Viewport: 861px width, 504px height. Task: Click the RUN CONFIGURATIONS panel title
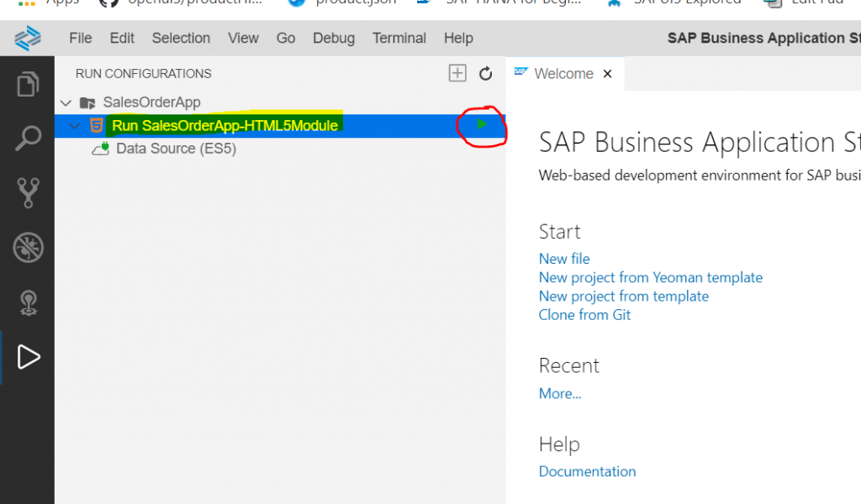click(x=143, y=73)
